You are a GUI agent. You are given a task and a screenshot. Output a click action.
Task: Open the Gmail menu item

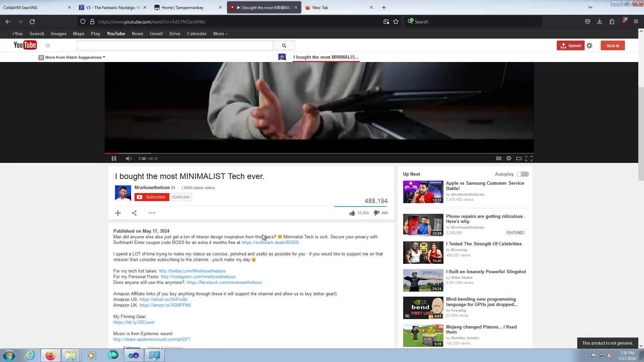point(156,34)
